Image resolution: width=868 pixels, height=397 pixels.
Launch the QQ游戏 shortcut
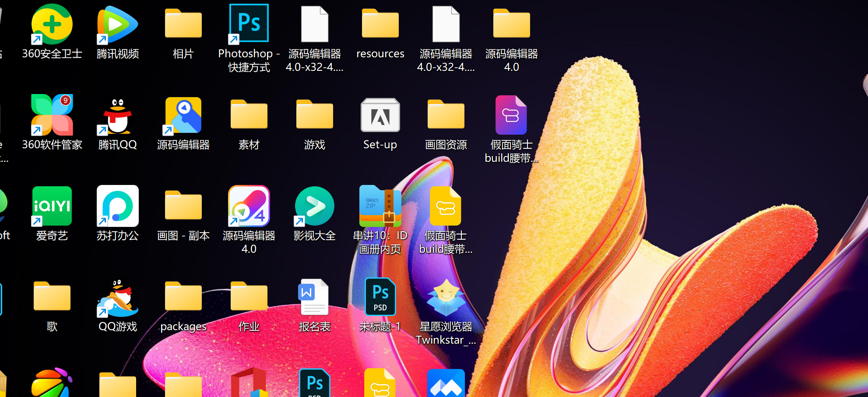point(118,298)
